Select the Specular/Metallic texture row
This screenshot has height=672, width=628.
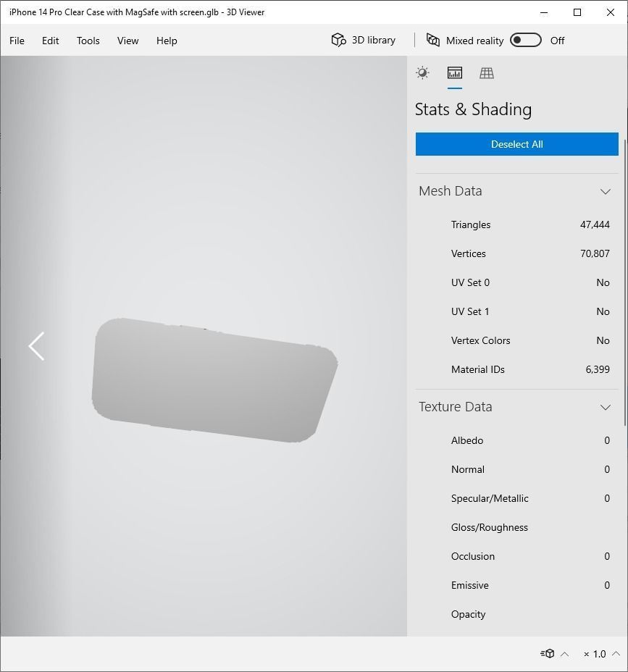click(x=517, y=498)
